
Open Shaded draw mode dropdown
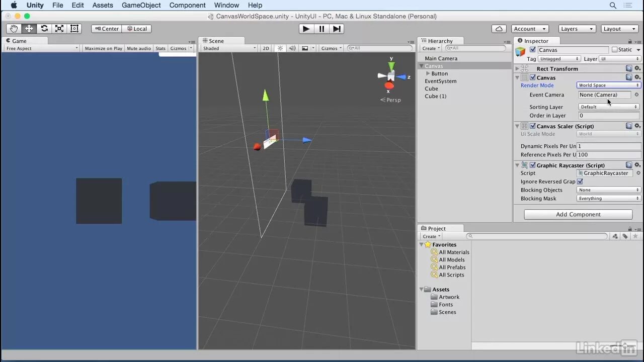coord(229,48)
